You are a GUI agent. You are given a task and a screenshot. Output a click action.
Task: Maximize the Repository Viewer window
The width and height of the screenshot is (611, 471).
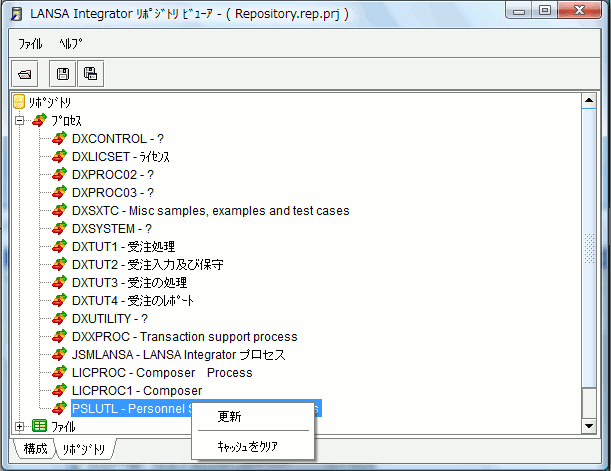click(x=545, y=11)
